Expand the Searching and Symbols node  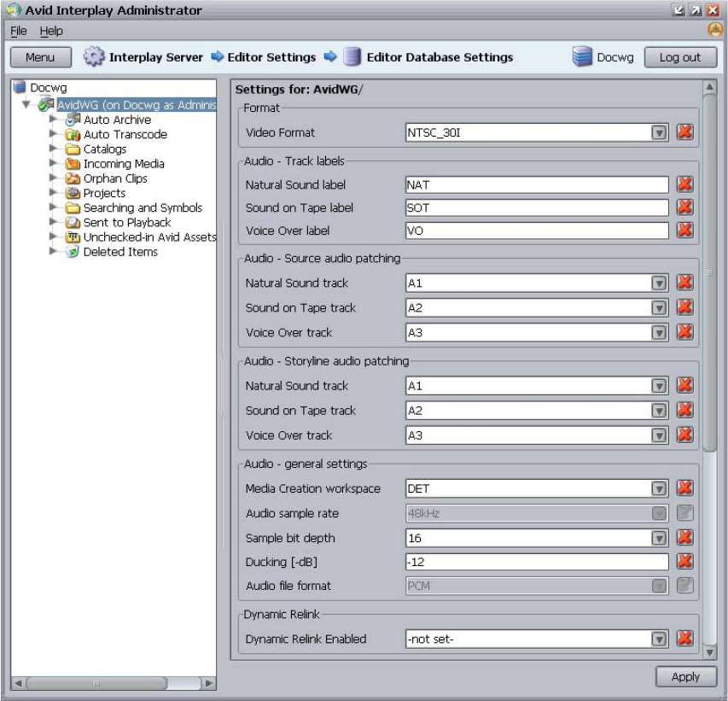54,207
